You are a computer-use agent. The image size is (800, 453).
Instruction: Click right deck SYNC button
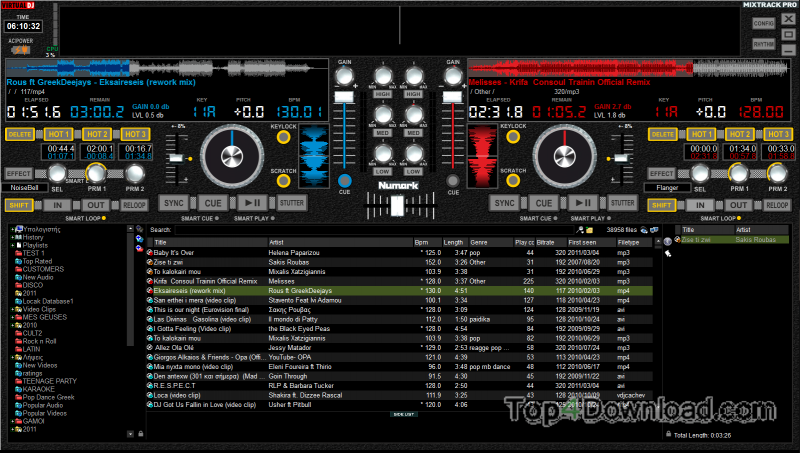tap(504, 203)
